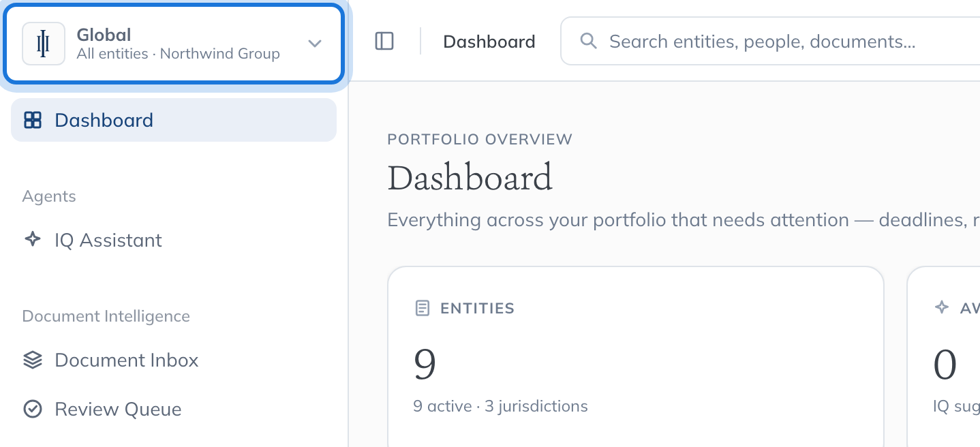Viewport: 980px width, 447px height.
Task: Click the Document Inbox layers icon
Action: tap(33, 360)
